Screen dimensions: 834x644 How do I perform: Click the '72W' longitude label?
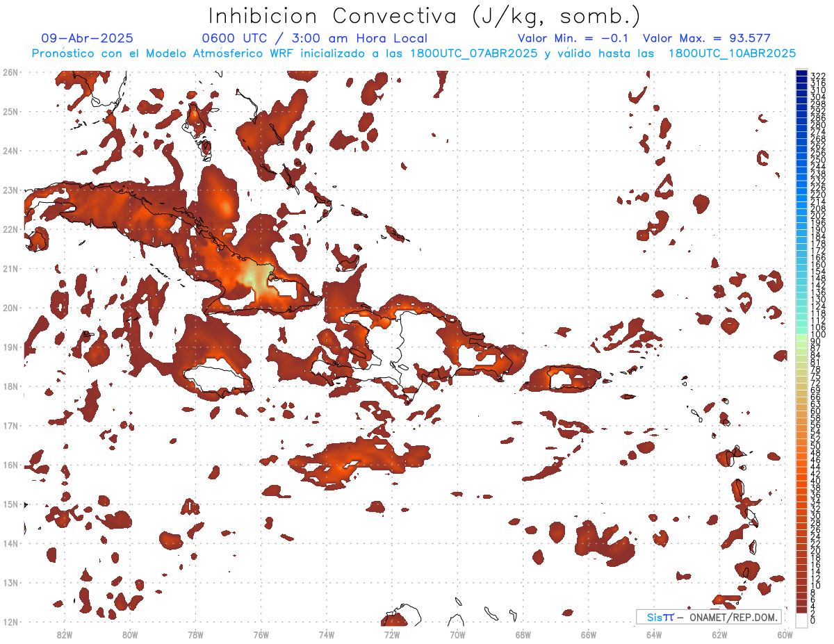pos(392,634)
